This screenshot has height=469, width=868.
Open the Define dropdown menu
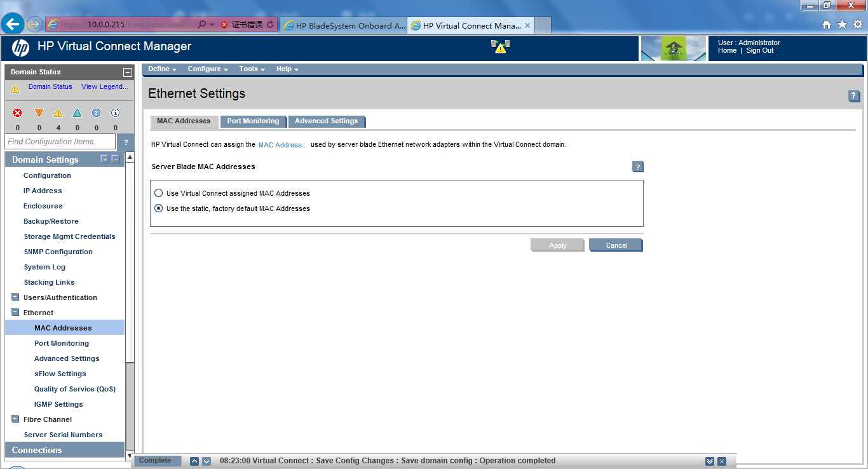(x=163, y=69)
